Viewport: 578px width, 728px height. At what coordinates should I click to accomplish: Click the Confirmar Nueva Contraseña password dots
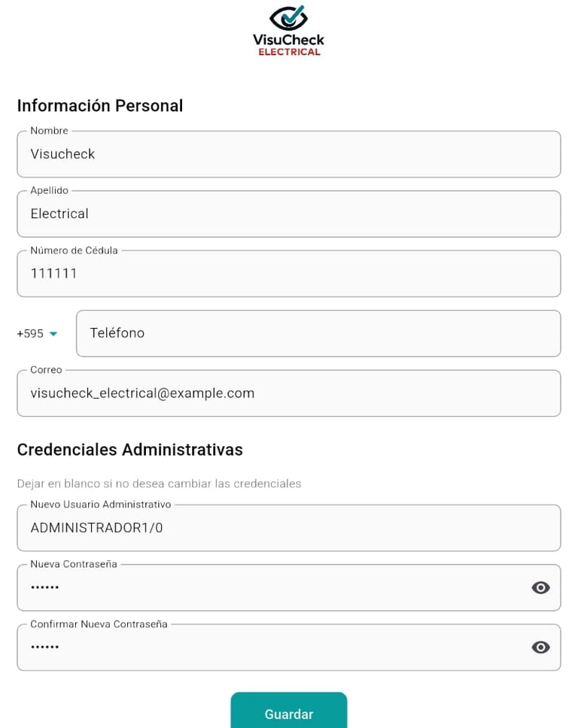click(44, 647)
